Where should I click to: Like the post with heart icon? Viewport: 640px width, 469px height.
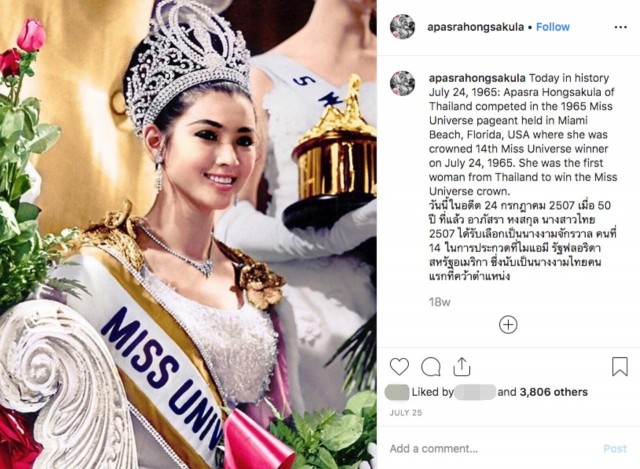click(x=399, y=366)
